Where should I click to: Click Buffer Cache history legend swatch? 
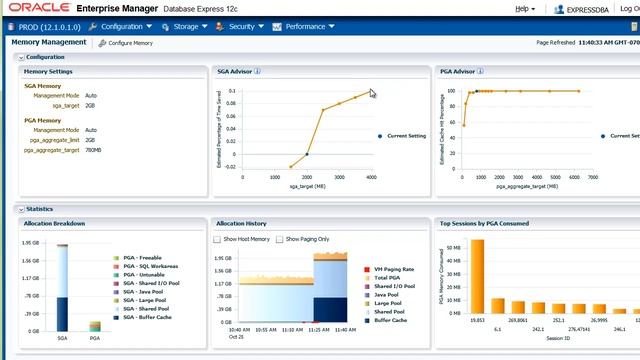click(x=367, y=320)
